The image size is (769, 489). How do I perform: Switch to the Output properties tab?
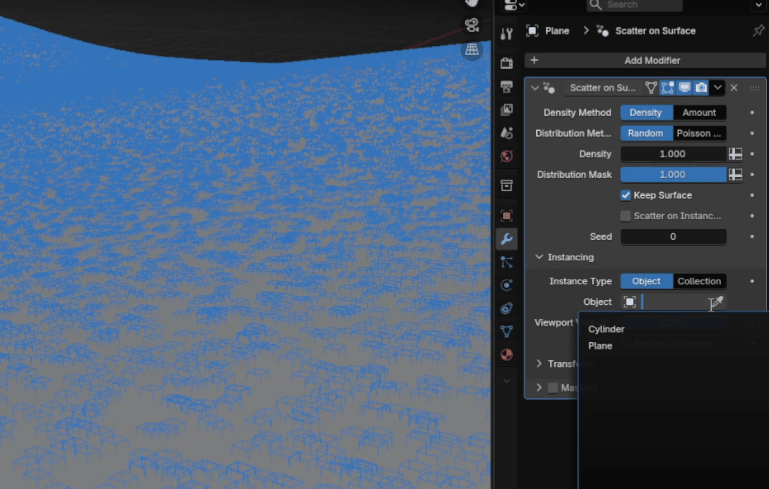(507, 87)
